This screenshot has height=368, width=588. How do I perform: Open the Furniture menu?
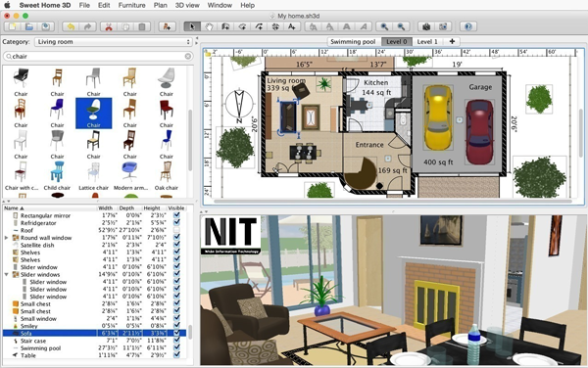pos(131,5)
